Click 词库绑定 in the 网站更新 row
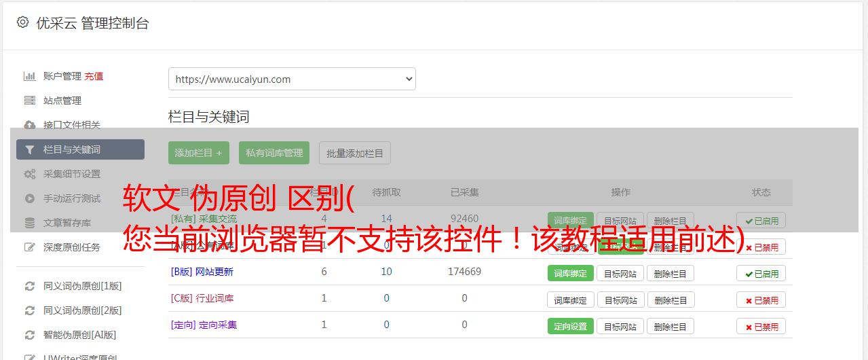Screen dimensions: 868x360 tap(571, 273)
